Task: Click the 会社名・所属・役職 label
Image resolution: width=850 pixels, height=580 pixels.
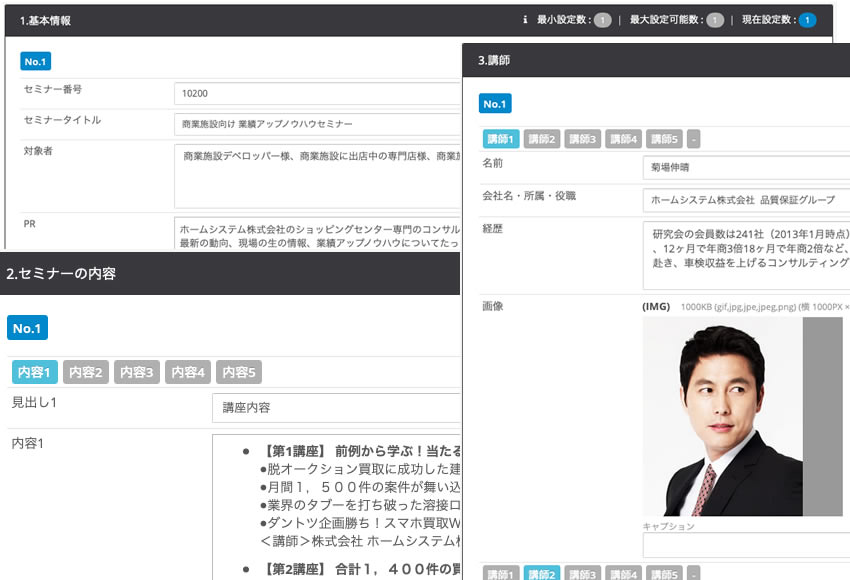Action: pos(529,196)
